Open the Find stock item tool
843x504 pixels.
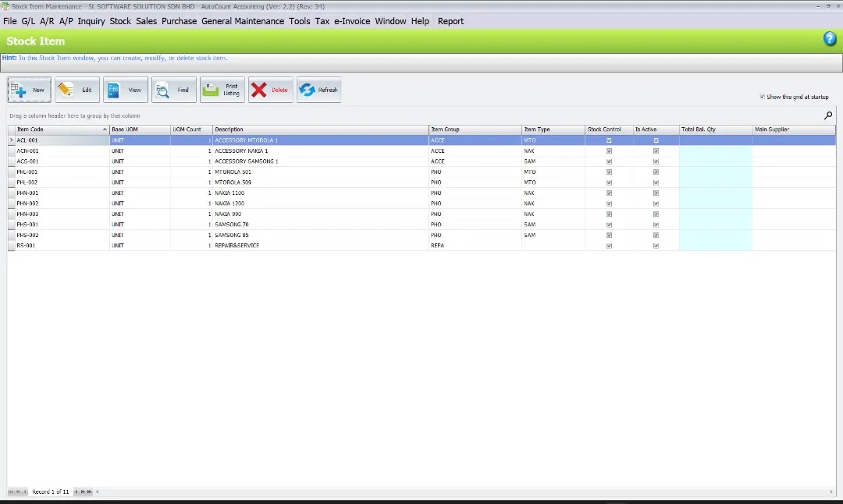click(x=173, y=89)
